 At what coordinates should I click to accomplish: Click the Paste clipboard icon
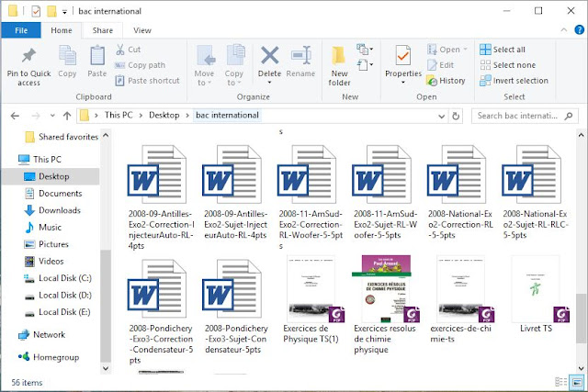click(97, 56)
